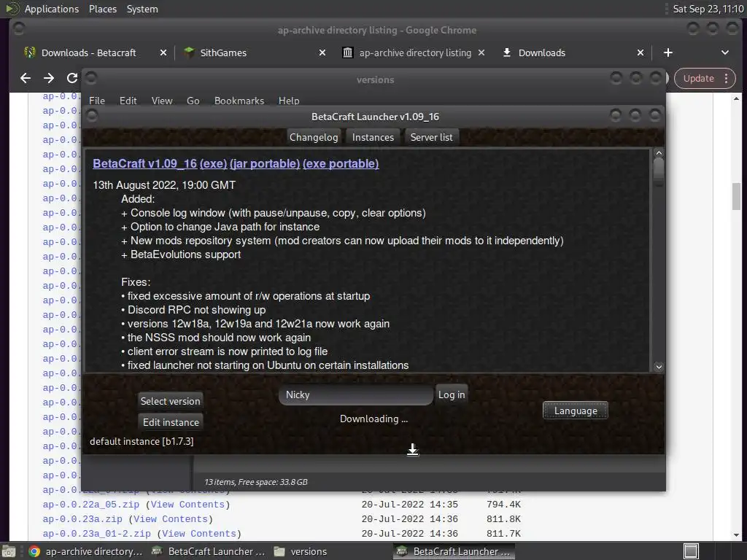
Task: Open File menu in versions window
Action: [97, 101]
